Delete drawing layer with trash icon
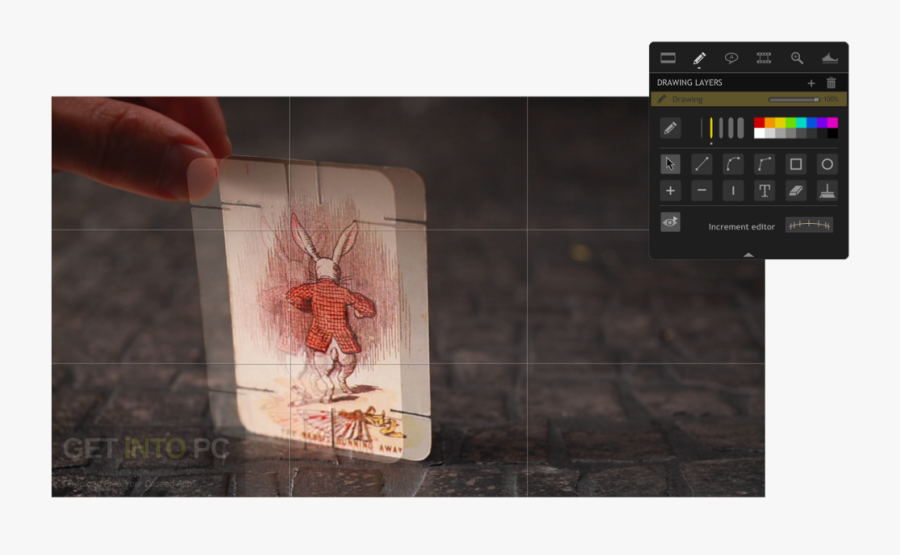 pyautogui.click(x=831, y=83)
